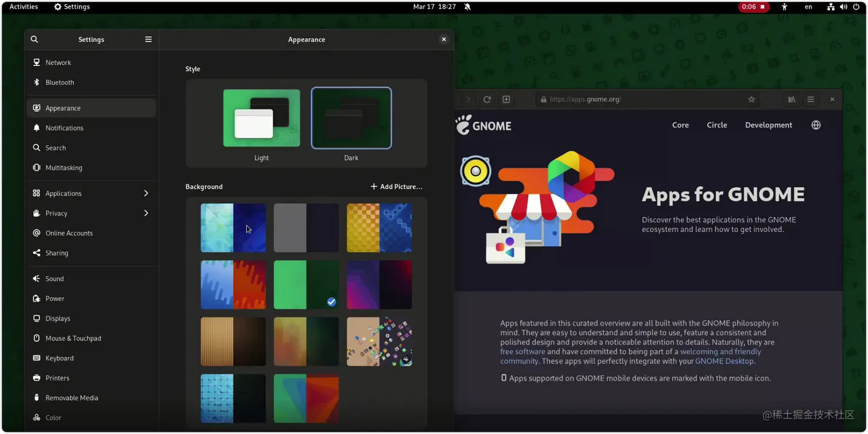
Task: Open the en input language dropdown
Action: tap(808, 7)
